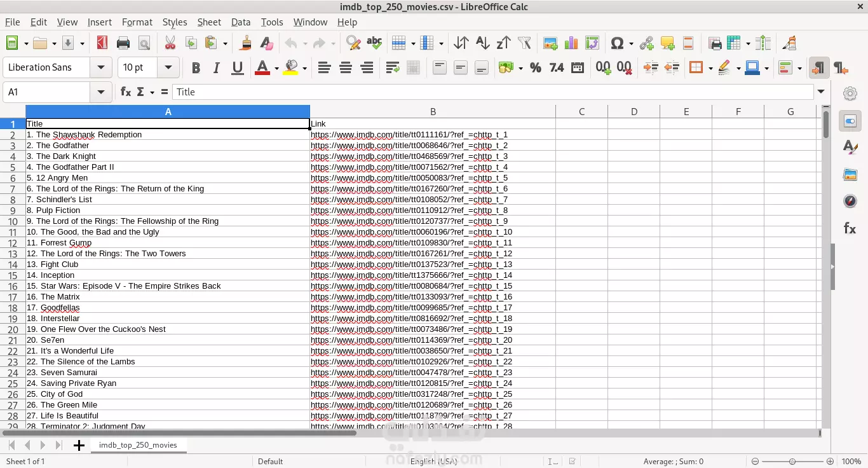The image size is (868, 468).
Task: Open the Data menu
Action: click(241, 22)
